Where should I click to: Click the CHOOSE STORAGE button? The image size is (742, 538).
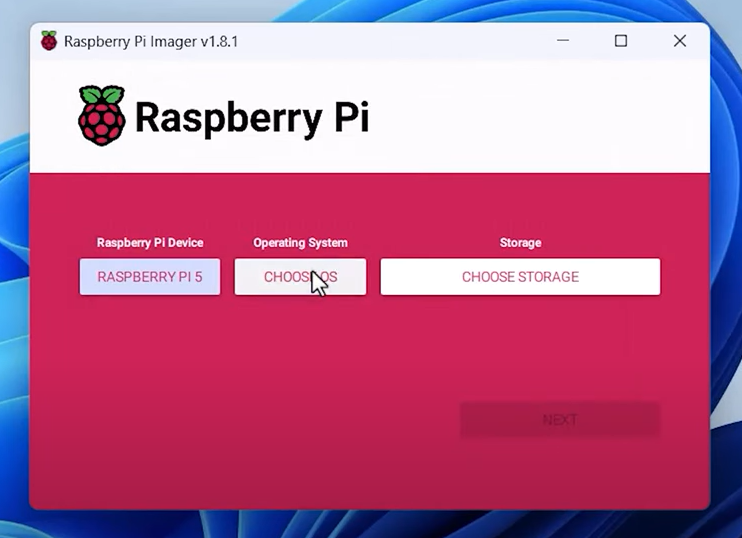tap(520, 277)
